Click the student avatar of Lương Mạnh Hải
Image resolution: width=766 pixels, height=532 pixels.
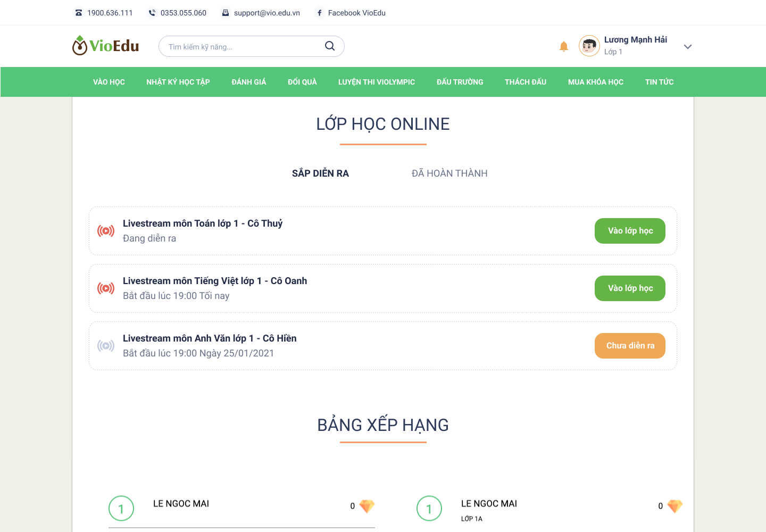pyautogui.click(x=589, y=46)
